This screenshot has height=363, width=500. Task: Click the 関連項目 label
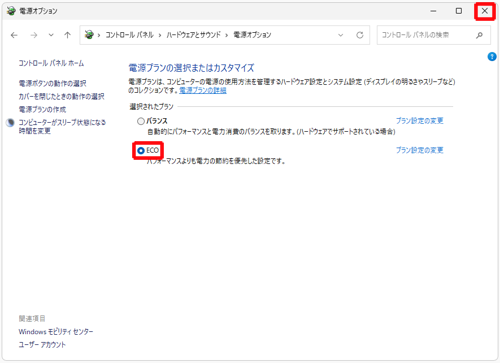[x=32, y=318]
